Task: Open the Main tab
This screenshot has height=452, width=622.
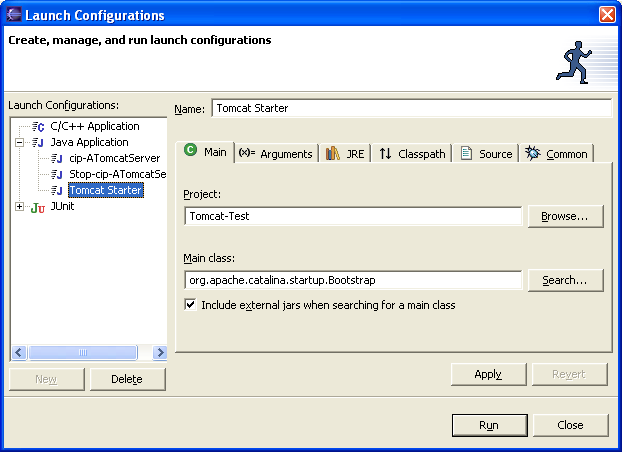Action: click(206, 153)
